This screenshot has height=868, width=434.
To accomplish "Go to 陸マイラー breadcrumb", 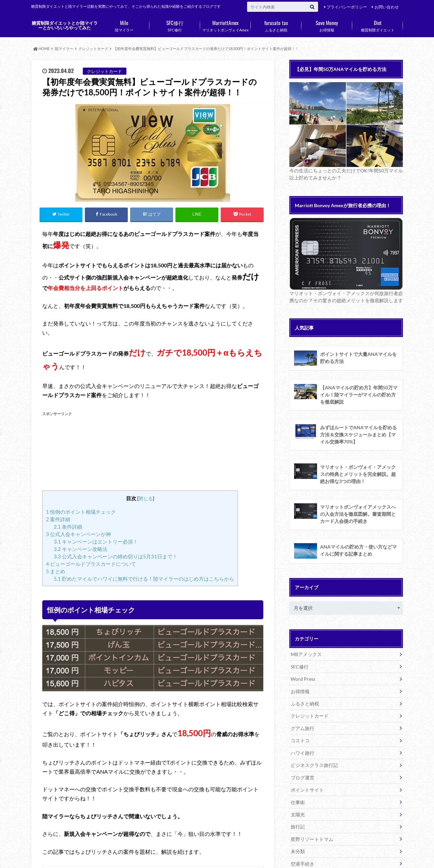I will point(64,49).
